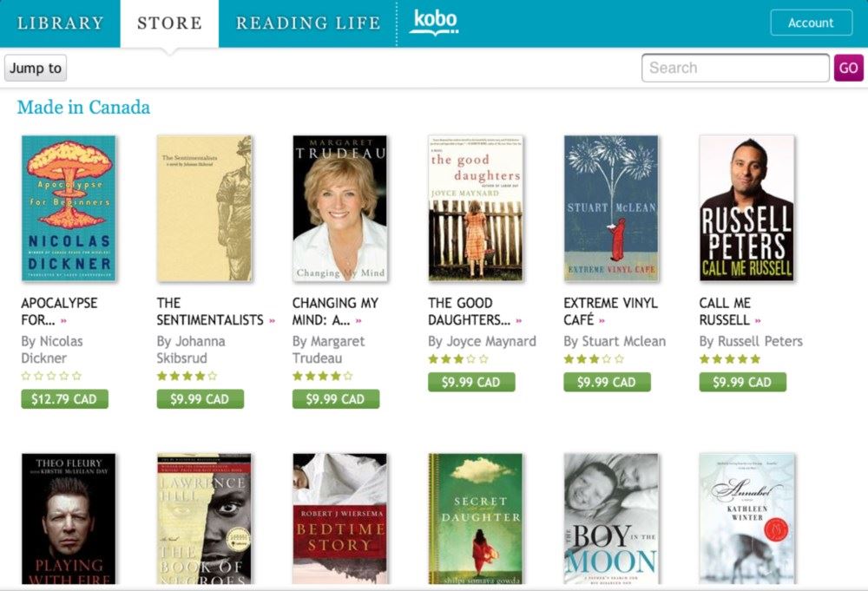Click the Kobo logo icon
The width and height of the screenshot is (868, 591).
click(x=434, y=23)
